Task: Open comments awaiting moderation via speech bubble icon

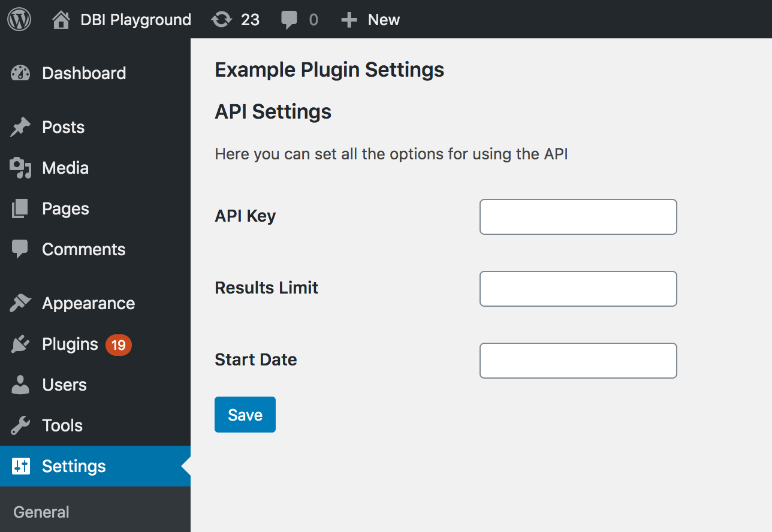Action: pos(290,19)
